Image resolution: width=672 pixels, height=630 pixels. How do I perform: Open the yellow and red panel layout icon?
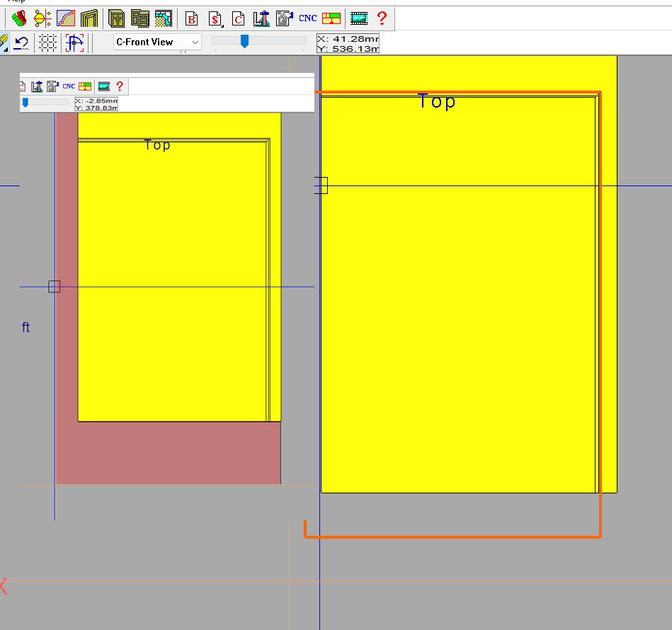pos(331,18)
